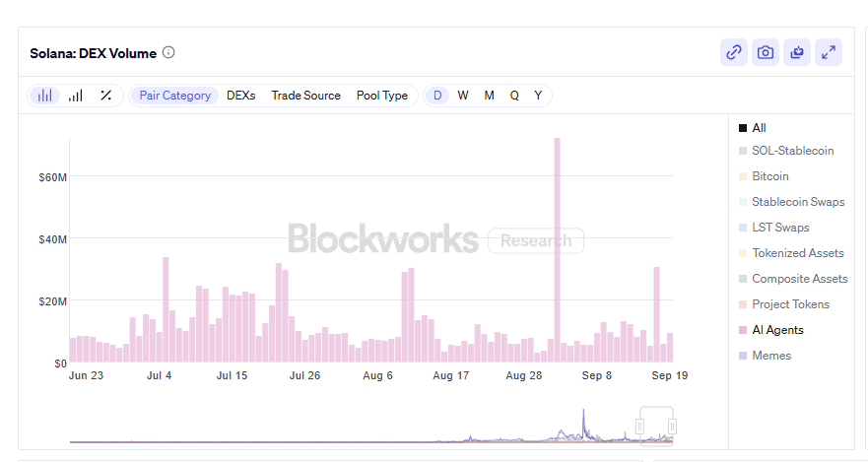This screenshot has height=462, width=868.
Task: Take a chart screenshot with the camera icon
Action: [x=765, y=52]
